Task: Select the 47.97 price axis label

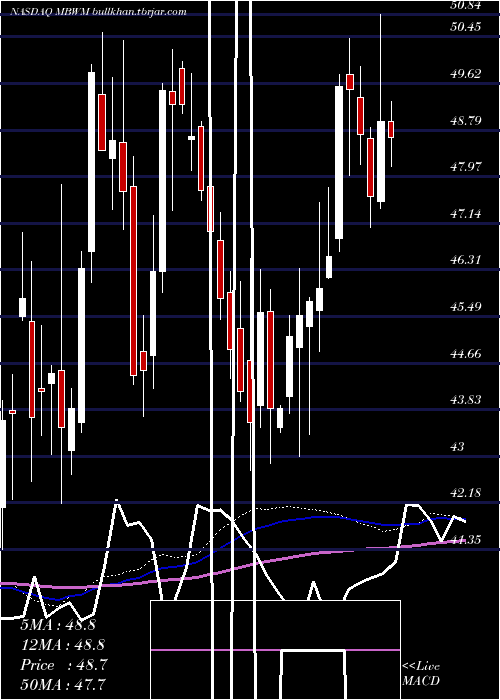Action: pyautogui.click(x=466, y=167)
